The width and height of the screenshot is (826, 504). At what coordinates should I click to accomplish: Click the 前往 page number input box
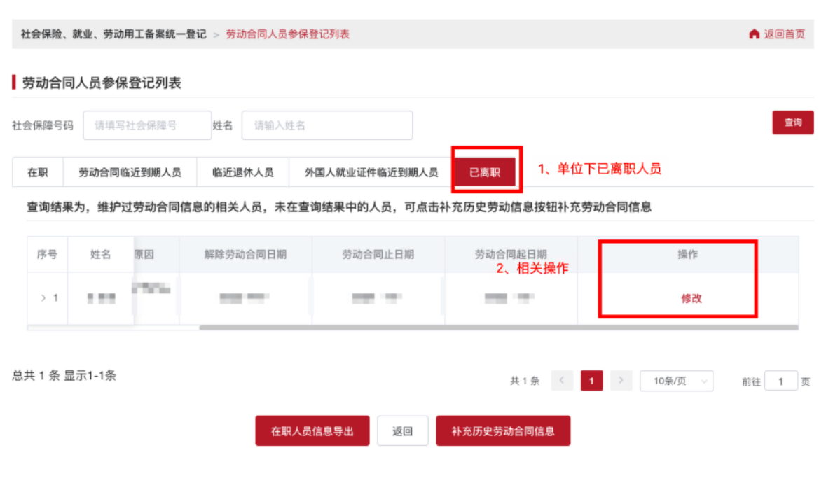click(780, 381)
